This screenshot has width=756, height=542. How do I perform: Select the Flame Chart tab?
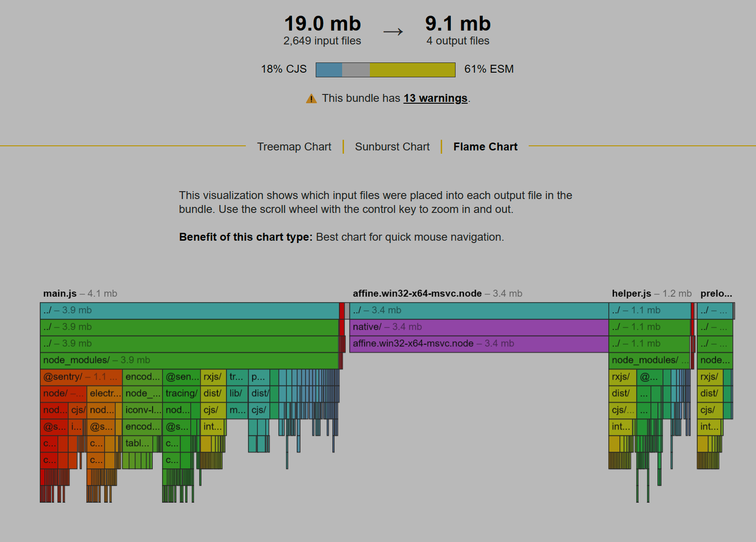pos(485,147)
